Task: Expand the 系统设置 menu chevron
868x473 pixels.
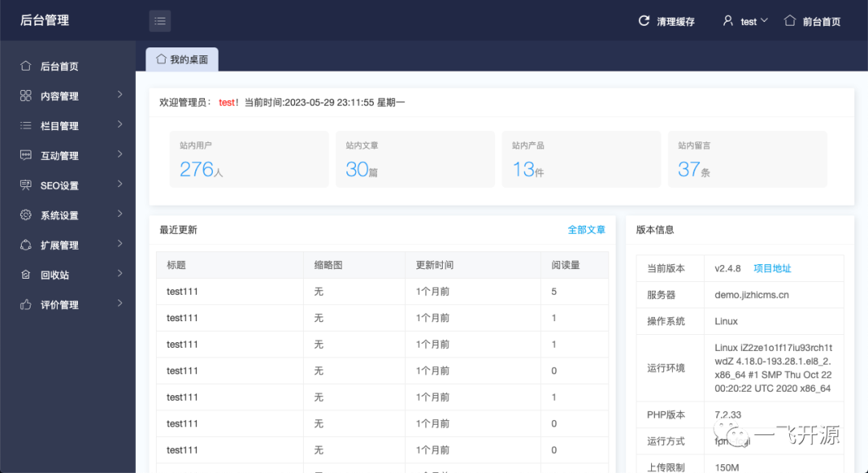Action: point(120,214)
